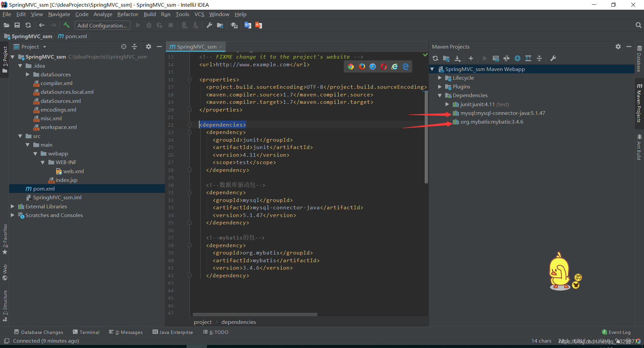
Task: Open the VCS menu
Action: click(199, 14)
